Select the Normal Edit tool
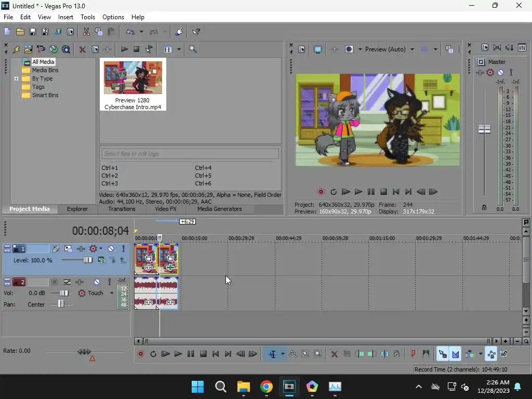The width and height of the screenshot is (532, 399). [272, 354]
